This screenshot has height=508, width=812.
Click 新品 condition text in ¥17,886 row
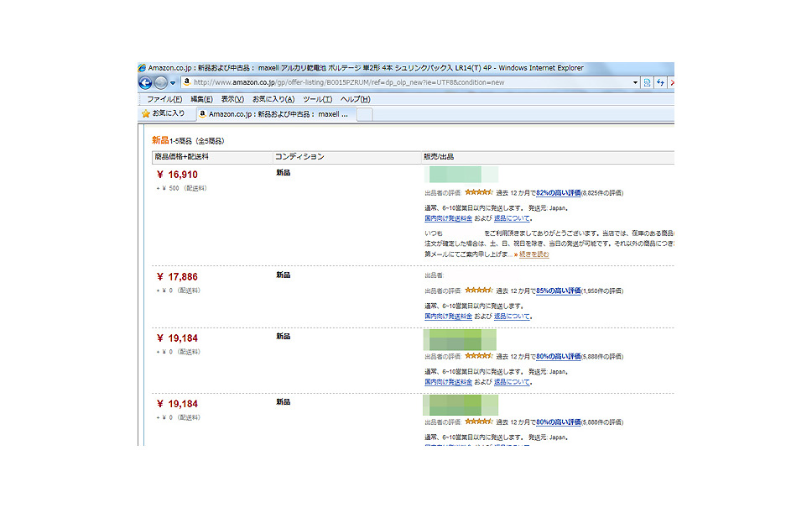pos(284,275)
